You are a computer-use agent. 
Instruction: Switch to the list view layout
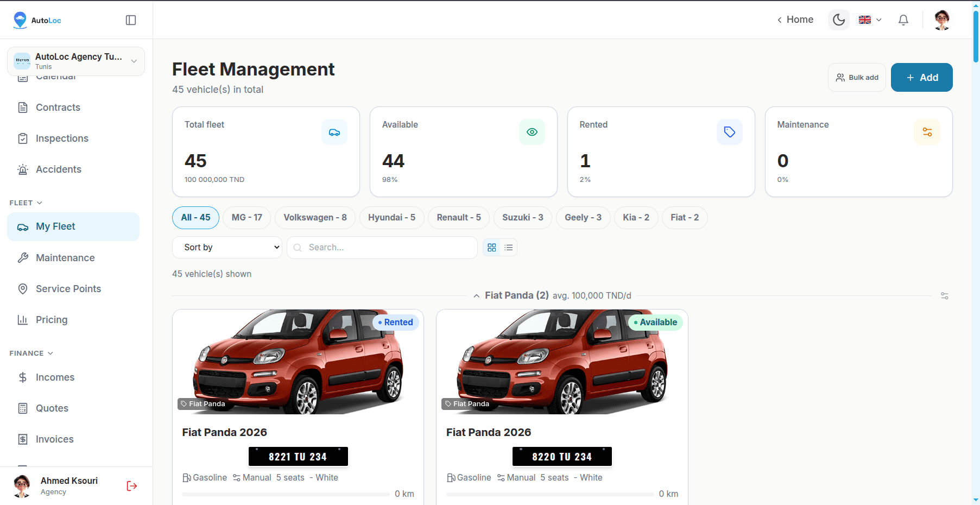point(509,248)
